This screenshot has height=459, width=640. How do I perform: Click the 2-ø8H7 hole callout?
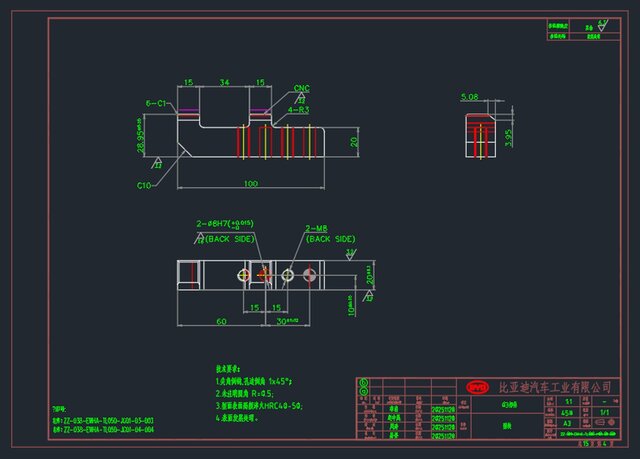click(x=225, y=224)
